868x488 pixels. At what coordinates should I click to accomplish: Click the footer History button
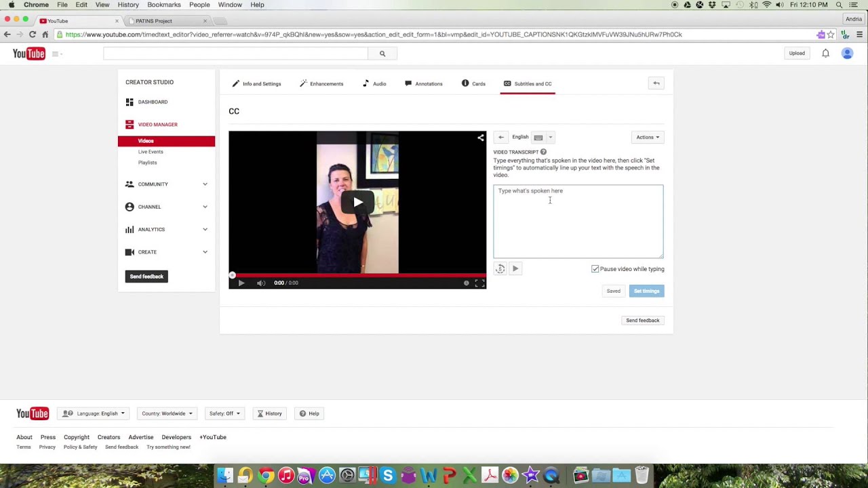269,413
